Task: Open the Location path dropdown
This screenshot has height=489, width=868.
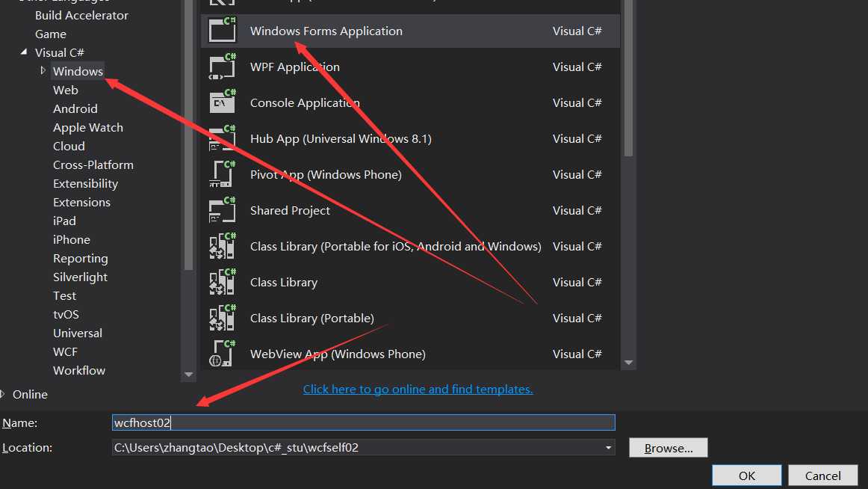Action: [x=608, y=447]
